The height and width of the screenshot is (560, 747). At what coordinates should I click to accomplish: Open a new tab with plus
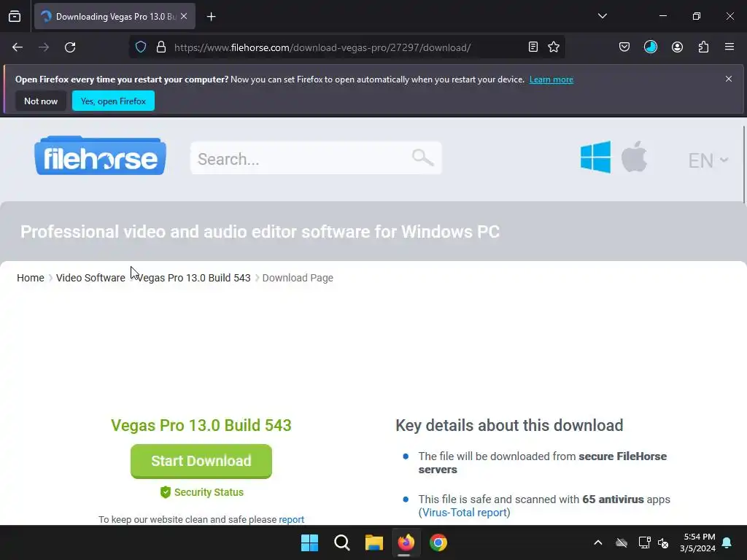pyautogui.click(x=211, y=17)
